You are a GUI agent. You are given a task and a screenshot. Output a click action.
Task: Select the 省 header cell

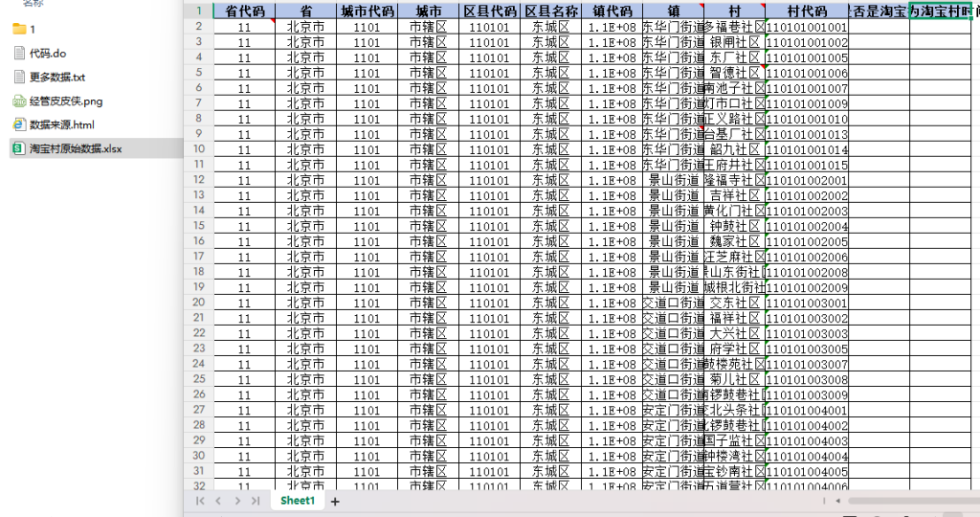pyautogui.click(x=305, y=11)
